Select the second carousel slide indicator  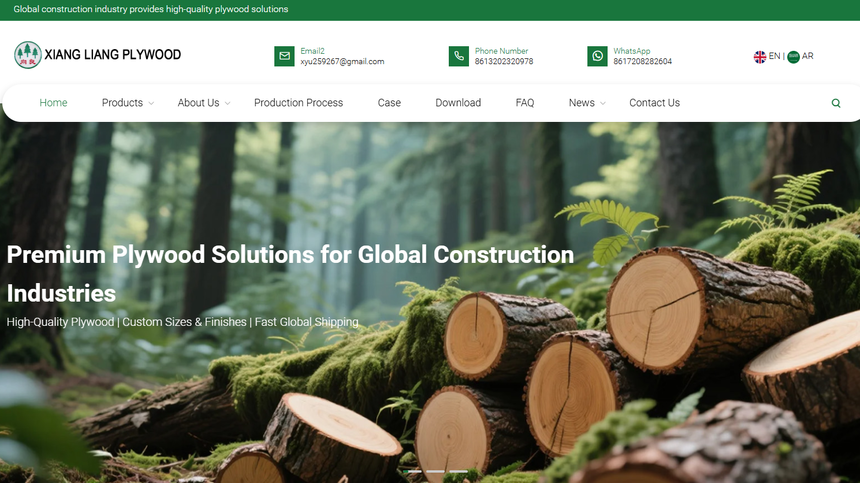[x=435, y=471]
